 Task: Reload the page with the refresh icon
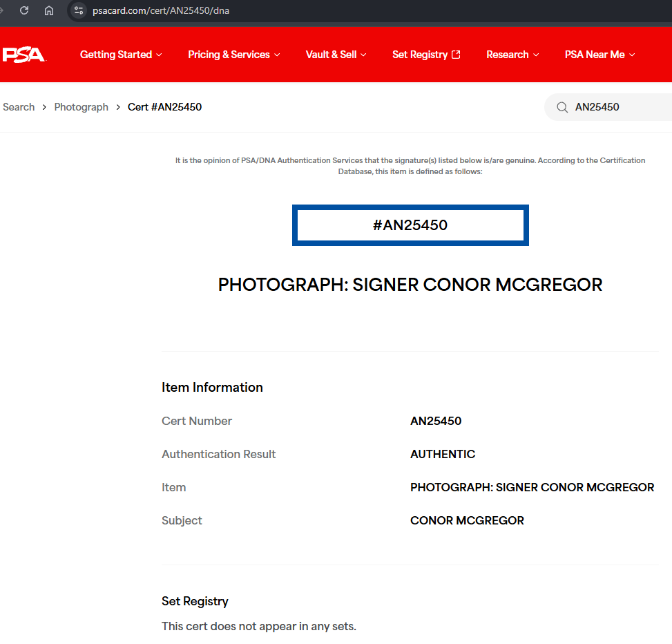point(24,10)
